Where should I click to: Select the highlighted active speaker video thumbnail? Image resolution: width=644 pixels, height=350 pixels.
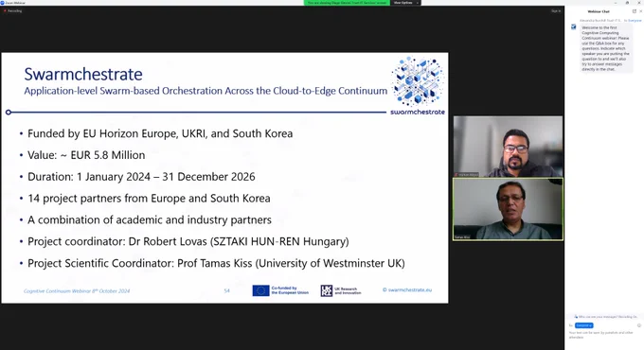click(x=508, y=209)
